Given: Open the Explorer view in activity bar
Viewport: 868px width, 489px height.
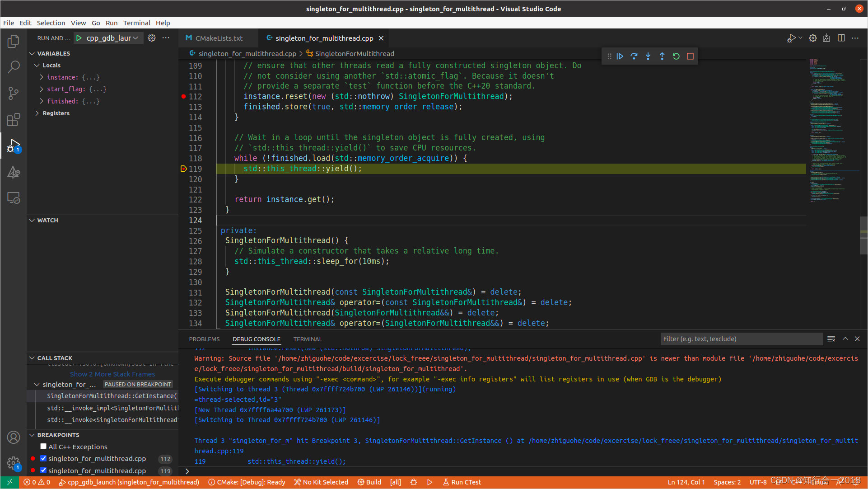Looking at the screenshot, I should (x=14, y=41).
